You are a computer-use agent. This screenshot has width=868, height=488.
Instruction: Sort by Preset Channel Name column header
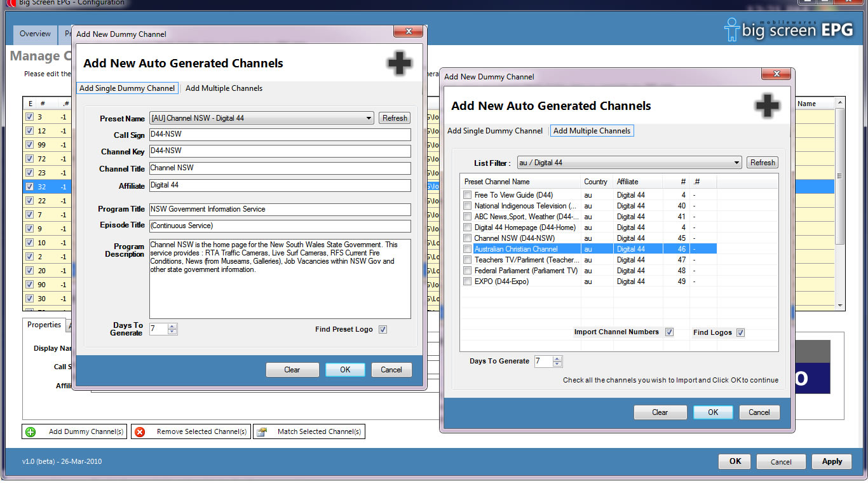(520, 182)
